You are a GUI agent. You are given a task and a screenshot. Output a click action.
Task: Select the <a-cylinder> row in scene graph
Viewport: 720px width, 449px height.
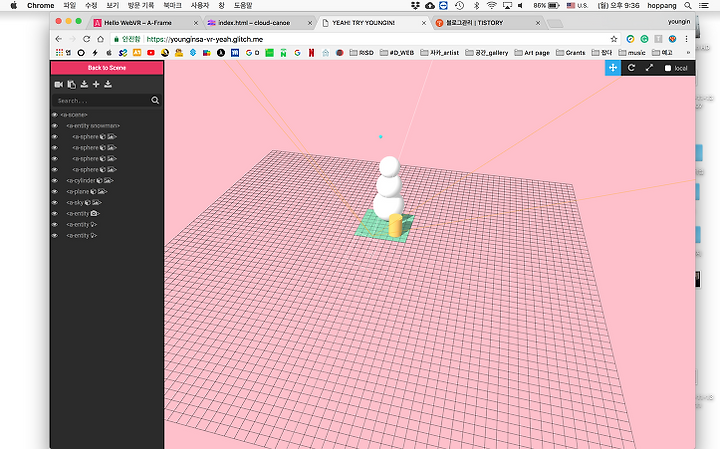(107, 180)
